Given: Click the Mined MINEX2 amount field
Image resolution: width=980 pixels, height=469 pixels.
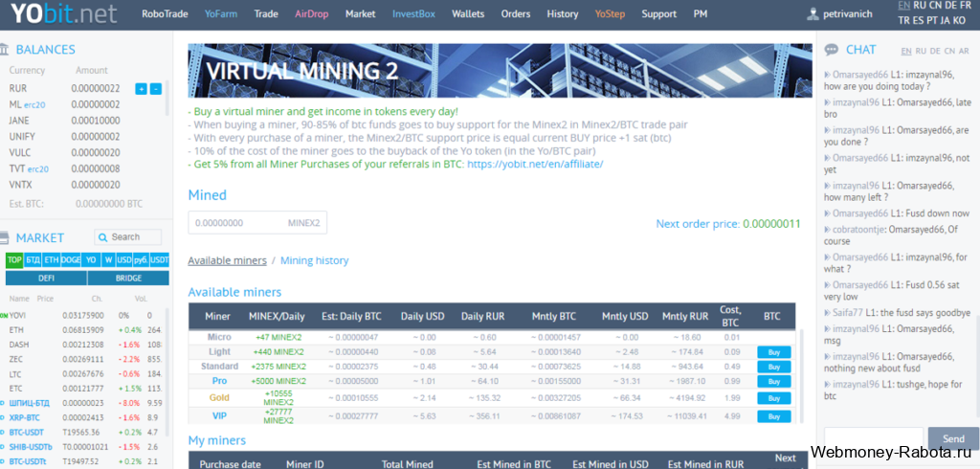Looking at the screenshot, I should [257, 223].
